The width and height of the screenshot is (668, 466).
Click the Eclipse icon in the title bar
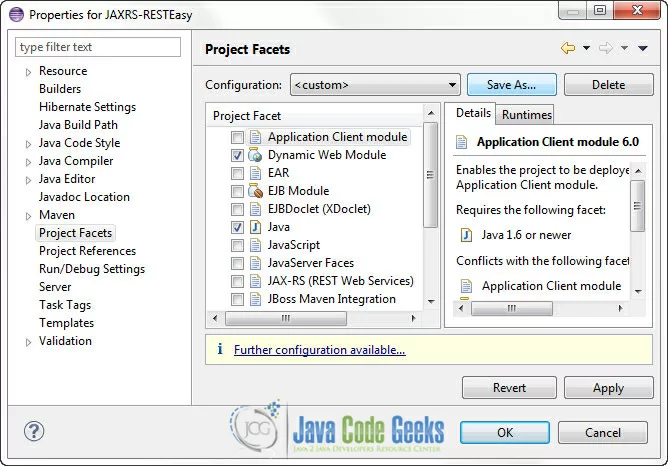point(17,14)
